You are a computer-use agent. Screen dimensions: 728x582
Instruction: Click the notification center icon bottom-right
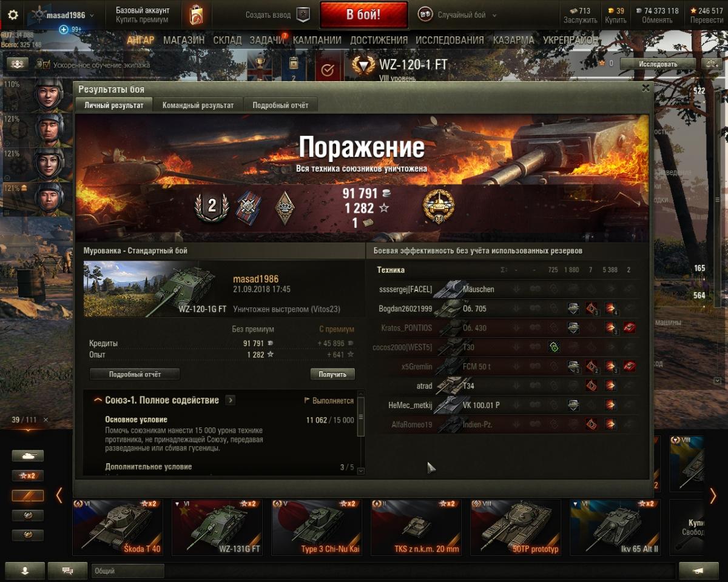(698, 570)
